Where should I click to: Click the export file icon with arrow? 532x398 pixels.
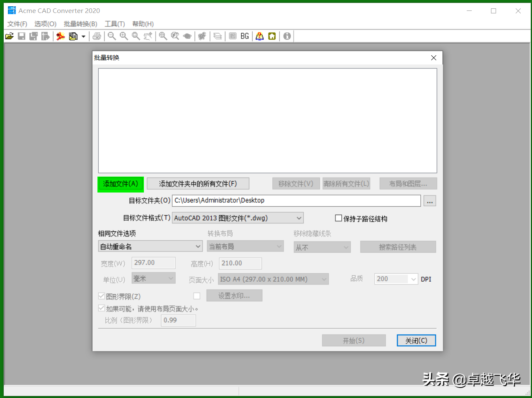(x=45, y=36)
